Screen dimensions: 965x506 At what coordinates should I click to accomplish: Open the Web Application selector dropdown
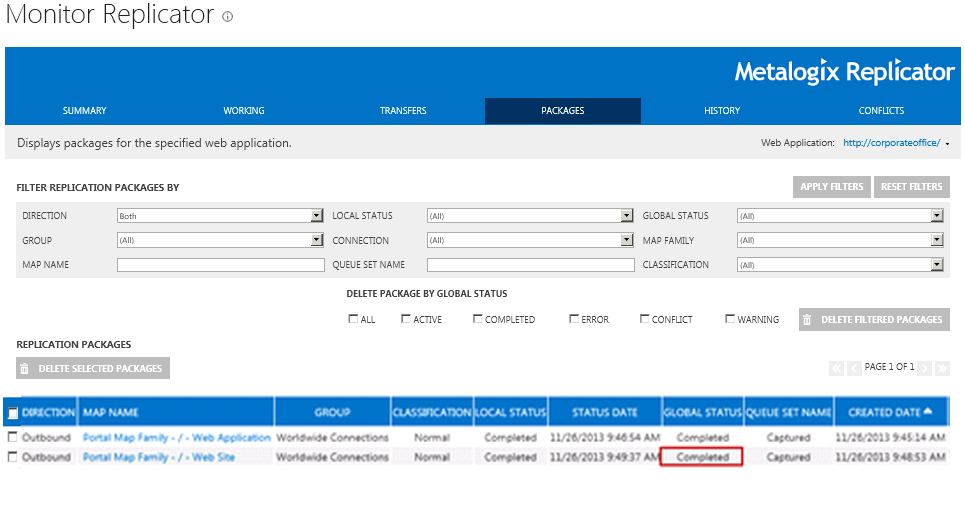coord(946,144)
